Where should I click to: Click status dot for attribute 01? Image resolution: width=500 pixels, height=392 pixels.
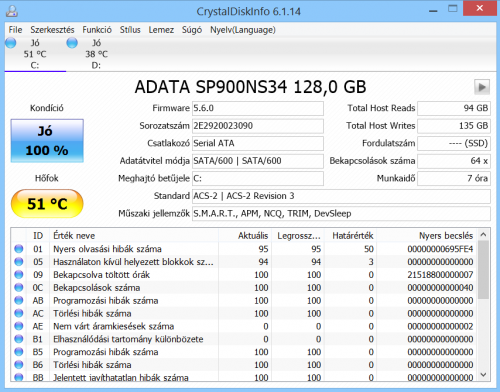(19, 249)
